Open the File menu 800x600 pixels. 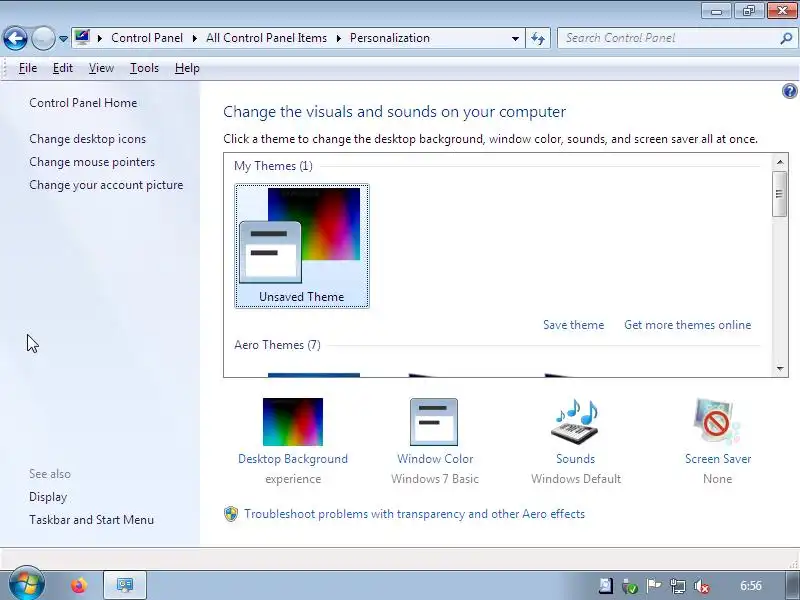(x=28, y=68)
